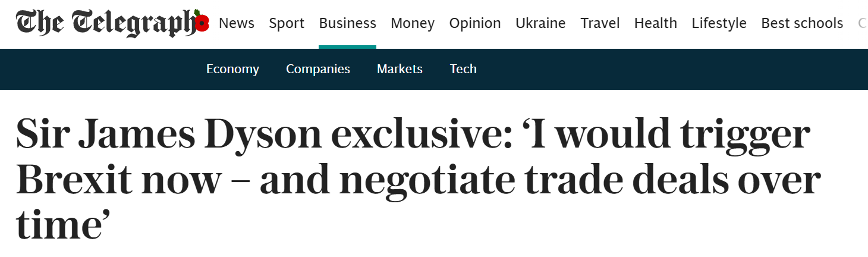Click The Telegraph logo
868x257 pixels.
[x=104, y=24]
